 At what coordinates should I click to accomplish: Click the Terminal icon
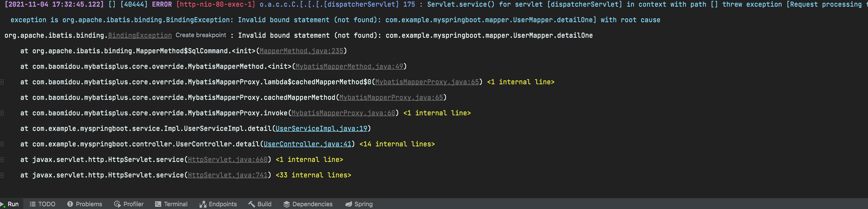(158, 204)
